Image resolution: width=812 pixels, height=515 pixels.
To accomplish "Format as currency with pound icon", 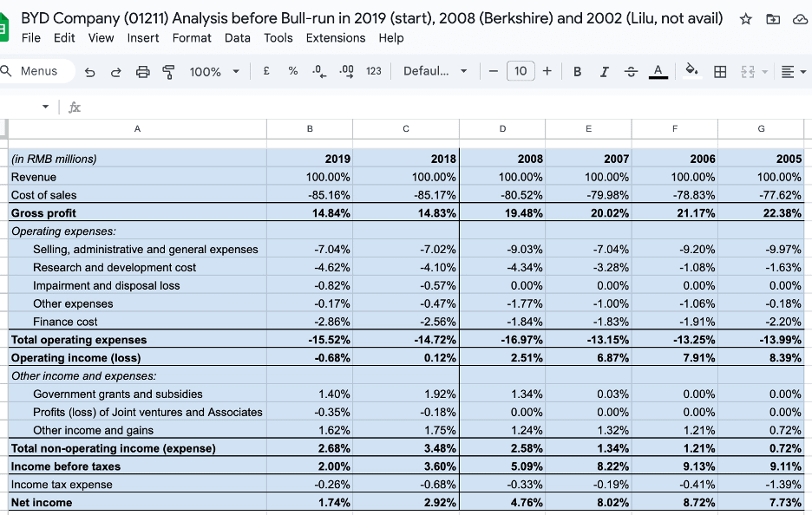I will (x=266, y=71).
